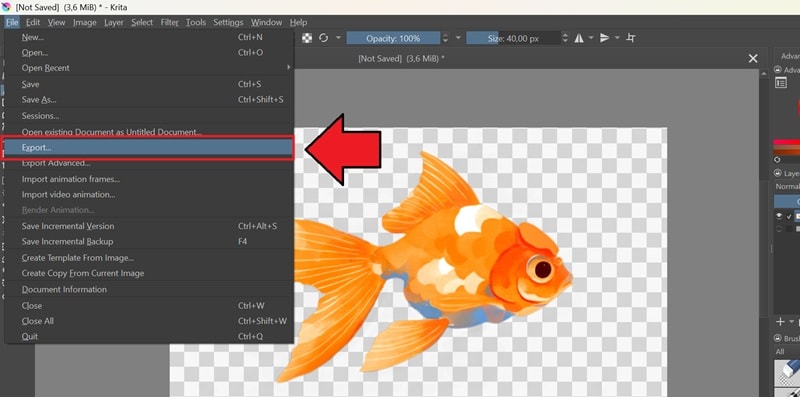Open the Tools menu
This screenshot has height=397, width=800.
(196, 22)
